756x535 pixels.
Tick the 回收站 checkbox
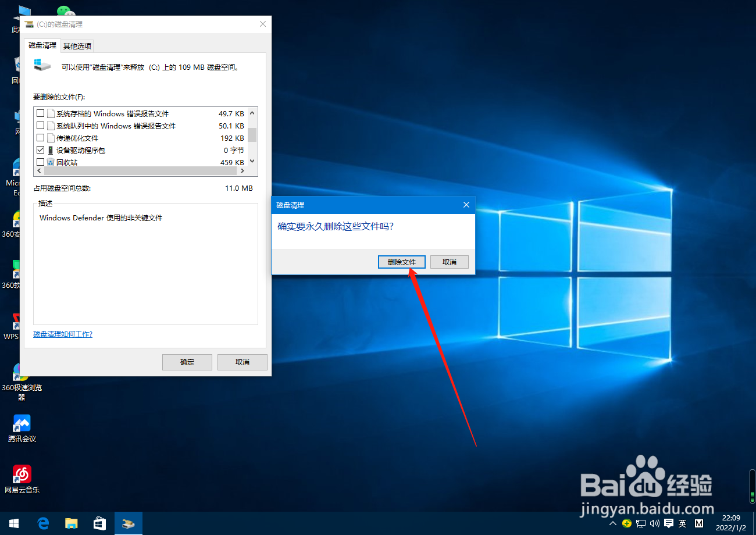(x=41, y=162)
